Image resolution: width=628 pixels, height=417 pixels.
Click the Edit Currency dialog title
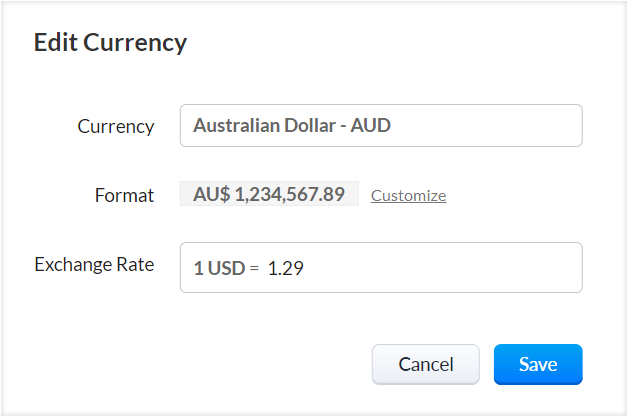[x=110, y=42]
